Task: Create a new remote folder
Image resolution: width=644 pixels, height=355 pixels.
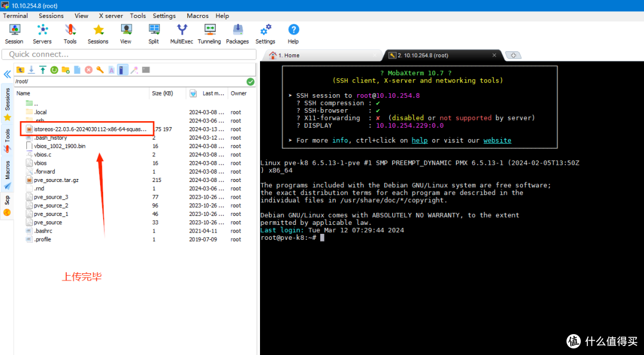Action: point(66,70)
